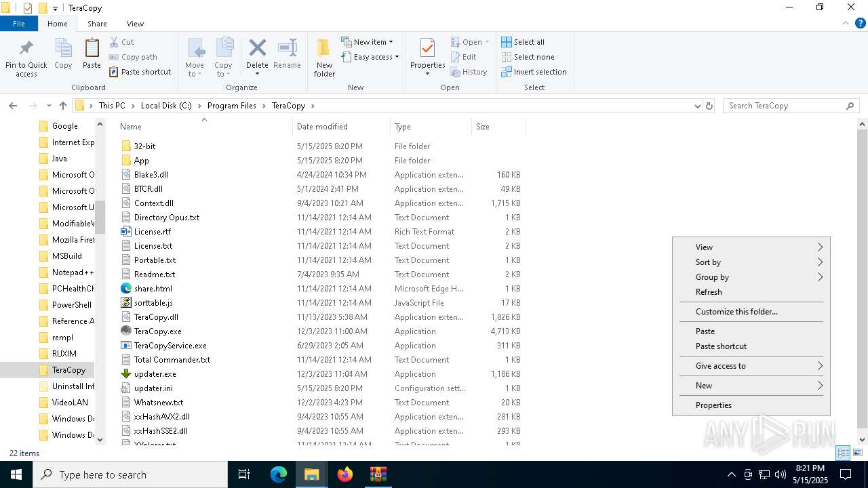Open the blue Help icon
The width and height of the screenshot is (868, 488).
point(860,23)
